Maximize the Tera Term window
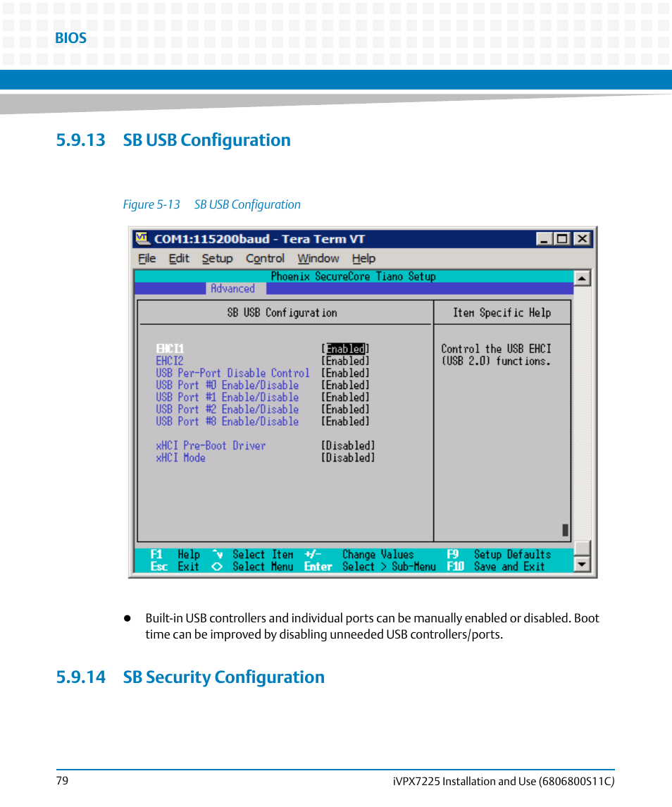The width and height of the screenshot is (672, 807). point(561,239)
